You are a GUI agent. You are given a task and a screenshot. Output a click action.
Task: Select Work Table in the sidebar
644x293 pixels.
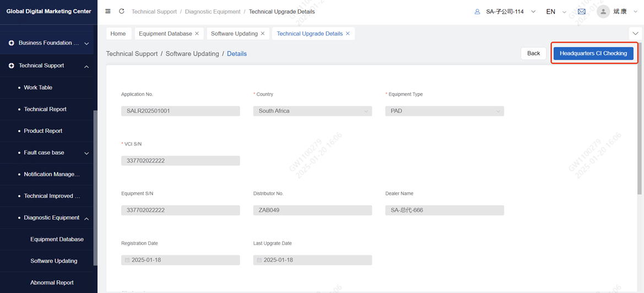pyautogui.click(x=38, y=88)
